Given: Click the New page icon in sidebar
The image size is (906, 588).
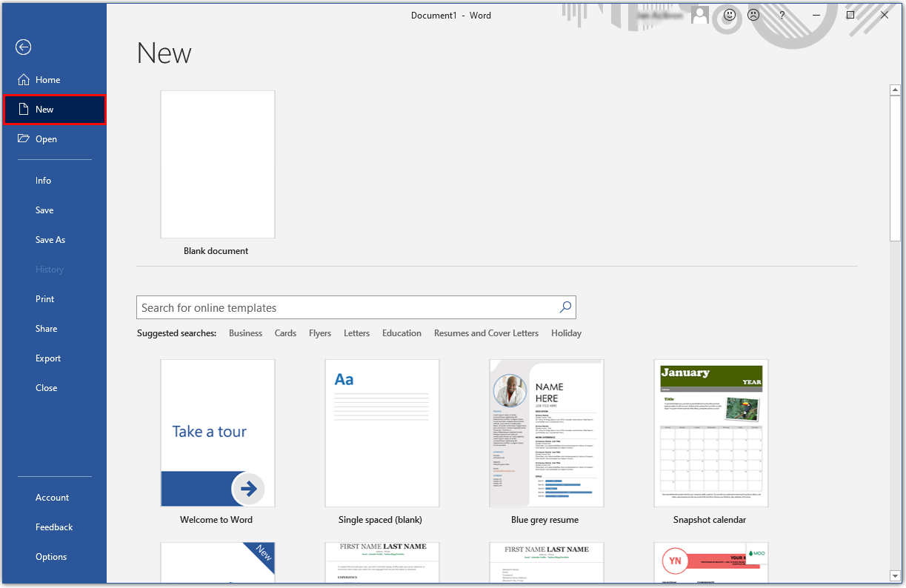Looking at the screenshot, I should [x=24, y=110].
